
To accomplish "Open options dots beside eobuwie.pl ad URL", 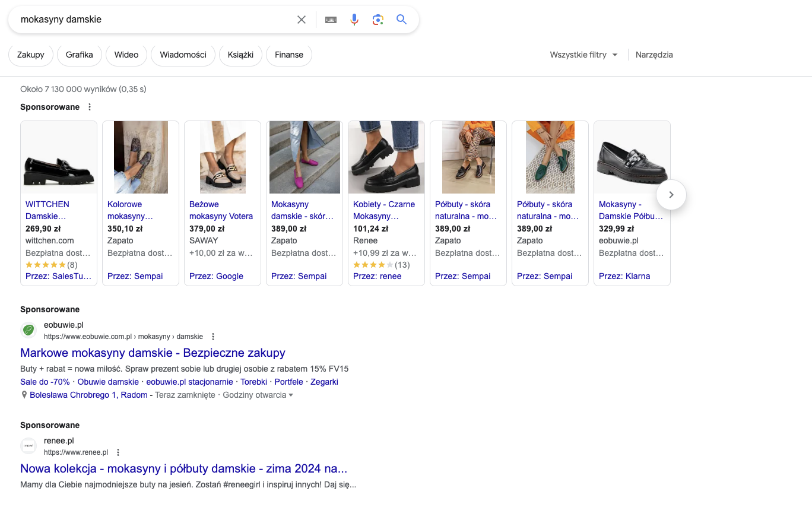I will point(213,337).
